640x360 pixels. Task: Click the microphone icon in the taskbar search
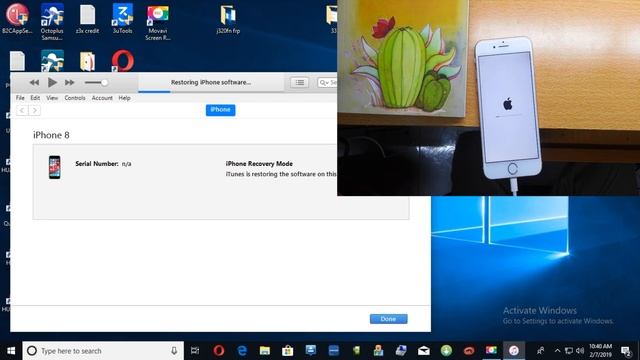[x=174, y=351]
